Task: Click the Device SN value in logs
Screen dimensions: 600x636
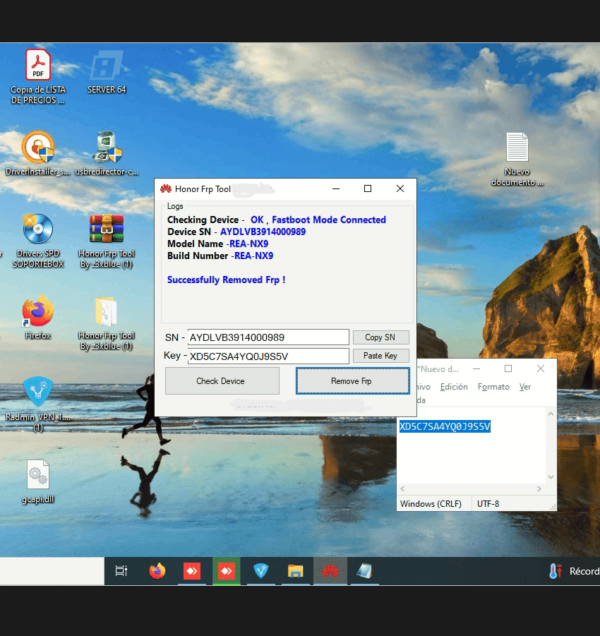Action: coord(263,232)
